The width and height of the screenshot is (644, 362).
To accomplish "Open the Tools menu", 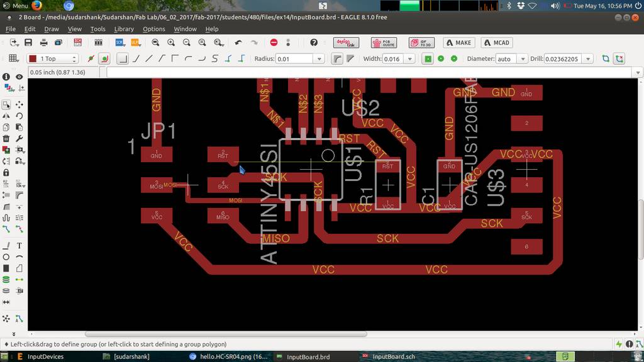I will point(97,29).
